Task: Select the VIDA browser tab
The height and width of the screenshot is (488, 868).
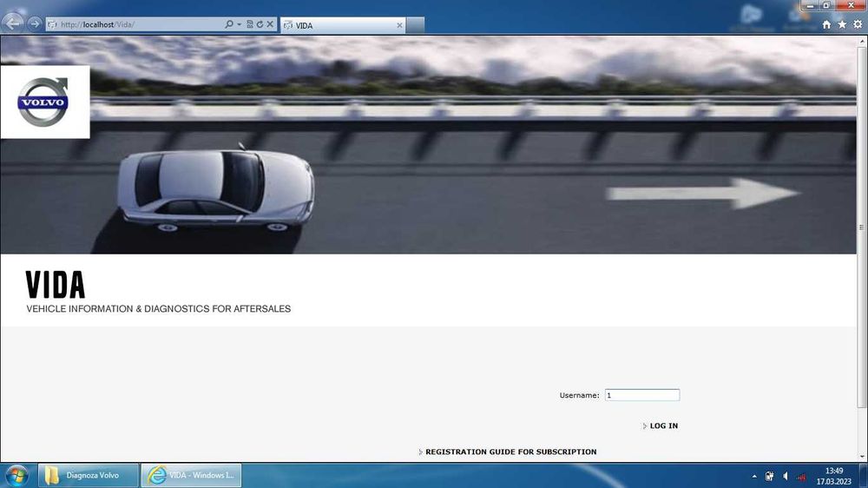Action: [x=343, y=25]
